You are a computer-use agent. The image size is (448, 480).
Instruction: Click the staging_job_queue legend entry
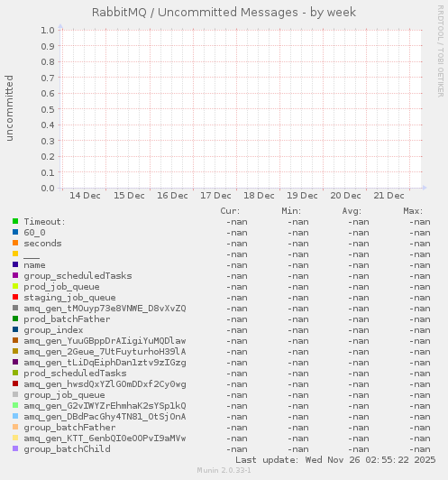click(69, 298)
